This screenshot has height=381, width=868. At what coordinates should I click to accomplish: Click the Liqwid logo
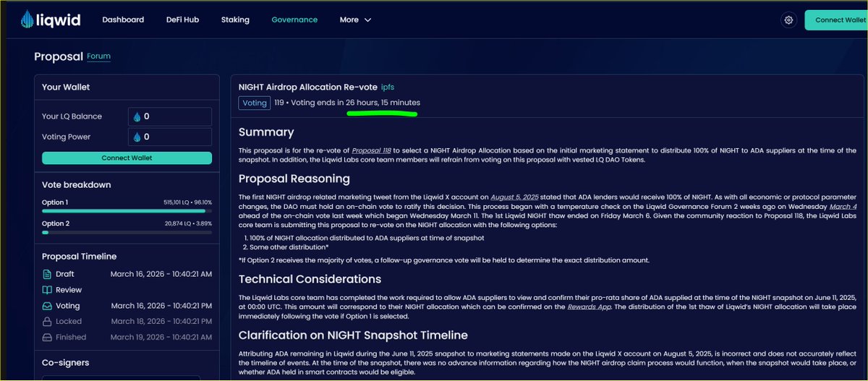[51, 20]
